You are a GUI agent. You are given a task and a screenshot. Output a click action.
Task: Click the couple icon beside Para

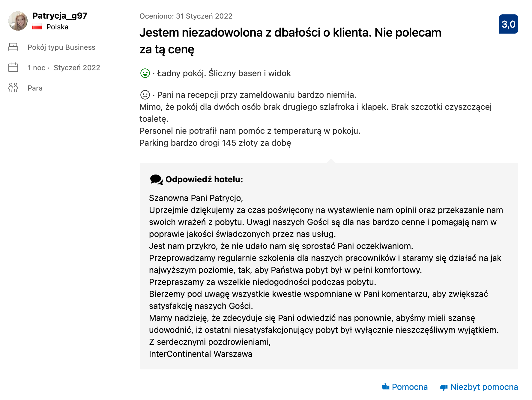pos(13,88)
